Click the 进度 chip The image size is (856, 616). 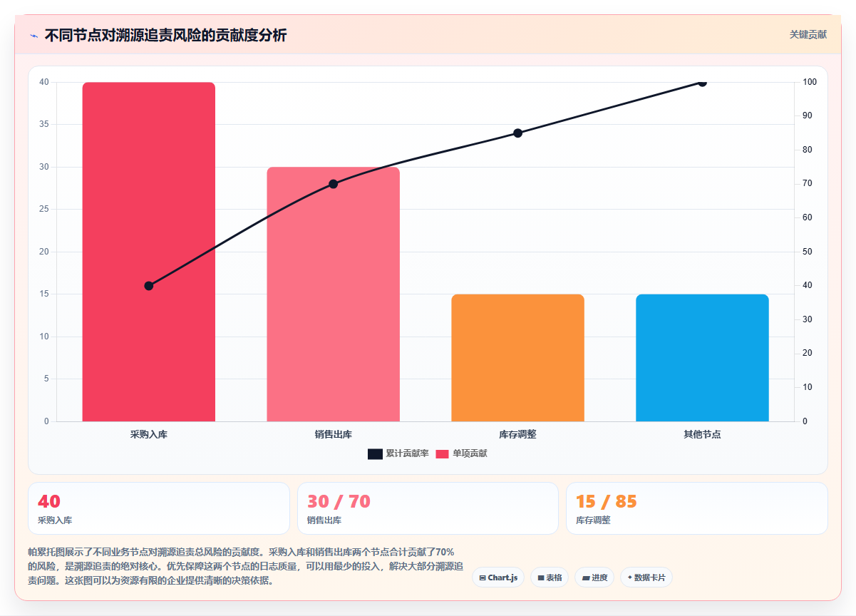pos(594,577)
